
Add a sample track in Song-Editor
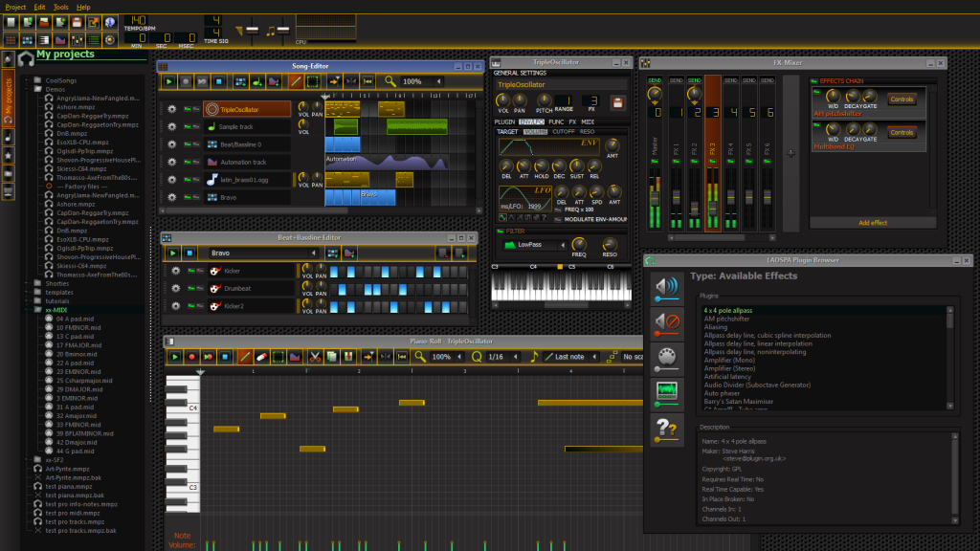click(x=256, y=81)
